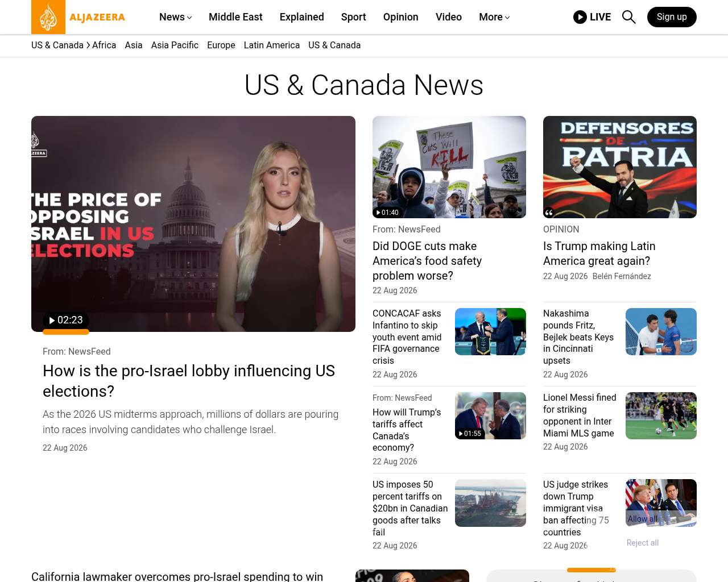Click Reject all cookies
The height and width of the screenshot is (582, 728).
(643, 543)
